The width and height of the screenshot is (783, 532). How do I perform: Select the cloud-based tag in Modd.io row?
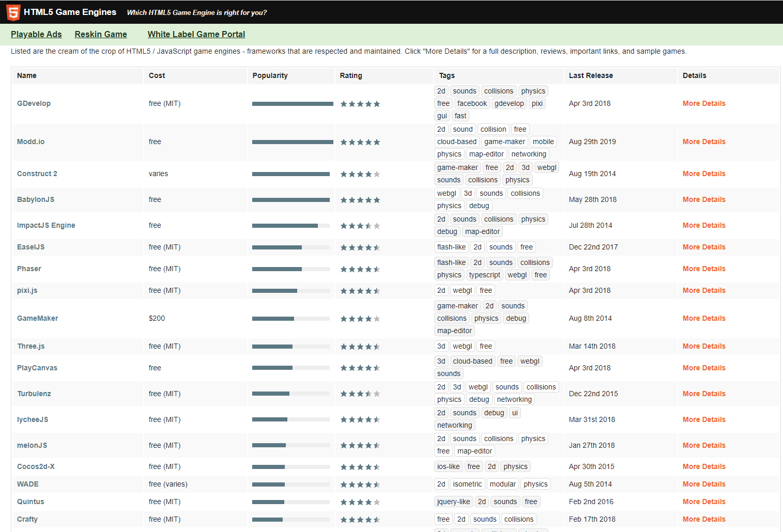pos(457,142)
